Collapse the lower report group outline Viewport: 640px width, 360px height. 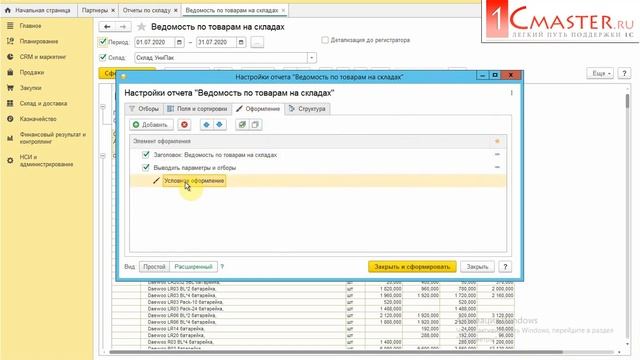point(103,156)
